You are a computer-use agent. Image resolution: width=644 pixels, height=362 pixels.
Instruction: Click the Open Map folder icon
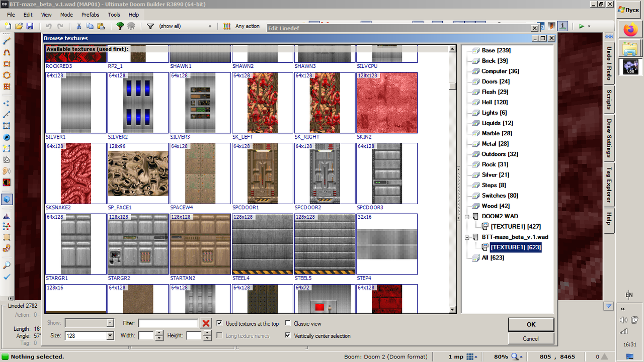click(x=19, y=26)
